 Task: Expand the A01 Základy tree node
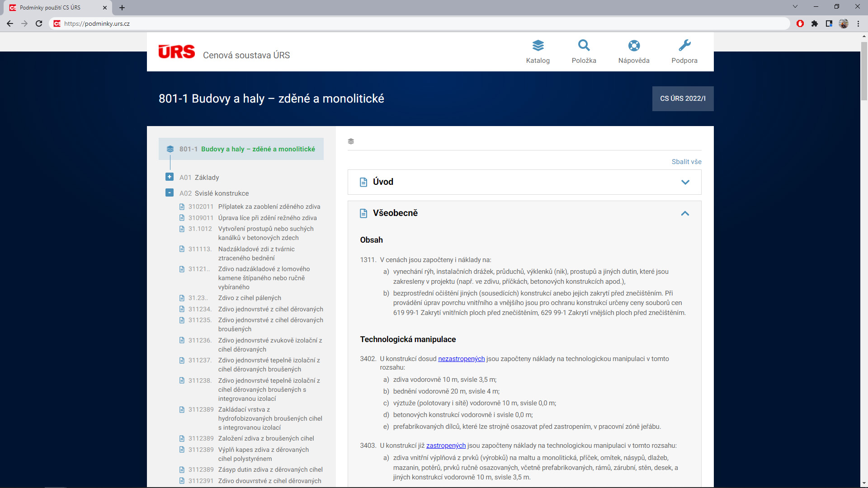pyautogui.click(x=170, y=177)
